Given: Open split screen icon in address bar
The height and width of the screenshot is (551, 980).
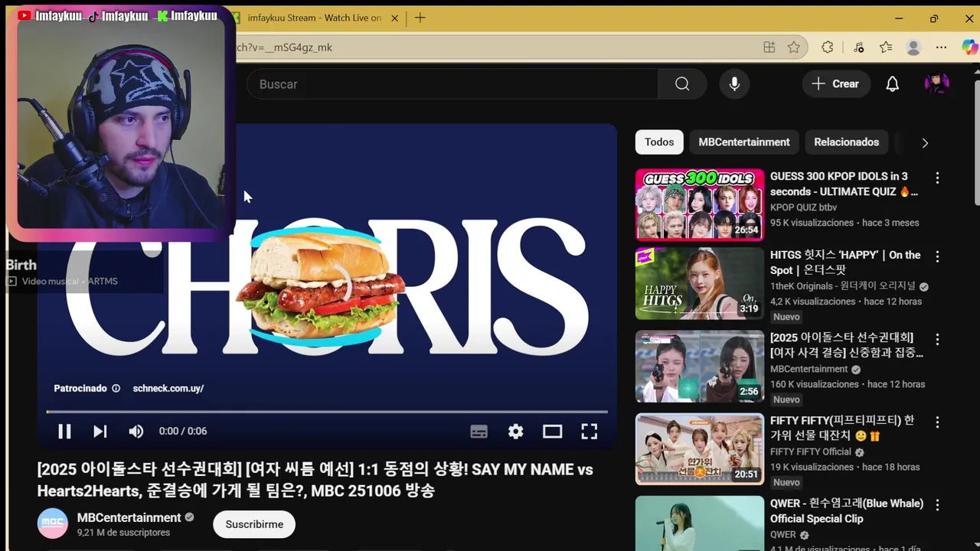Looking at the screenshot, I should (x=769, y=47).
